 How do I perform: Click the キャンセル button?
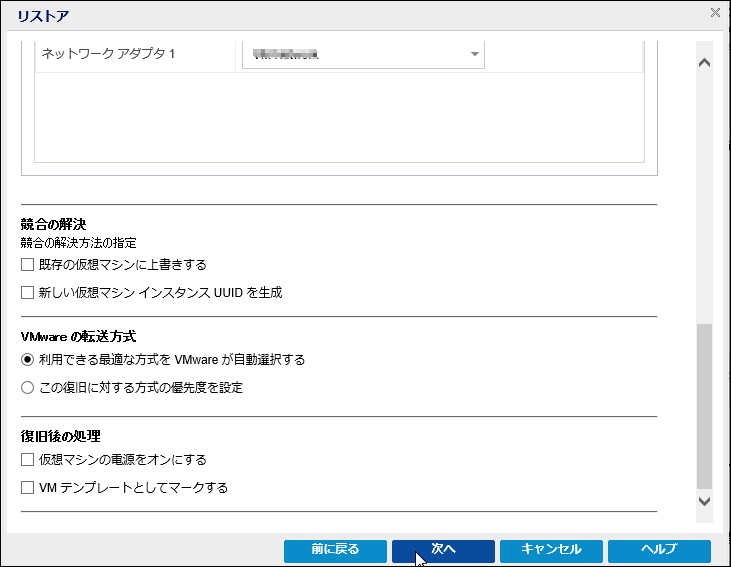(x=552, y=551)
